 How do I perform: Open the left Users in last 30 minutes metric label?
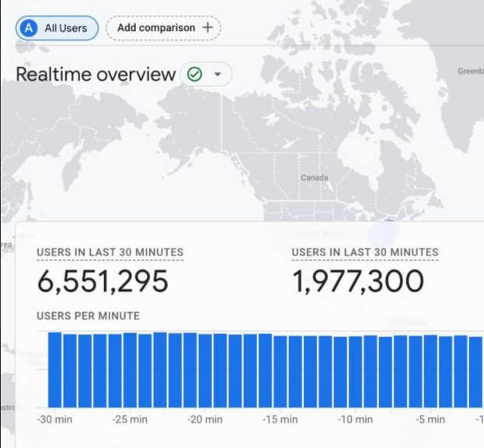click(110, 252)
